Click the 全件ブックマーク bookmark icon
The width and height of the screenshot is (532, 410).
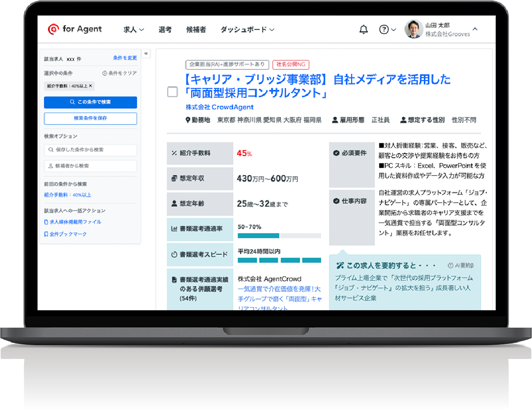pos(46,234)
